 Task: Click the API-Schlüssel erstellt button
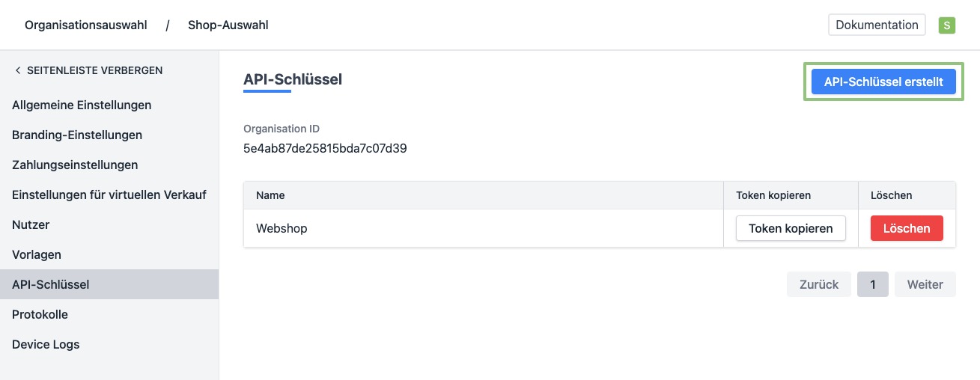point(883,82)
